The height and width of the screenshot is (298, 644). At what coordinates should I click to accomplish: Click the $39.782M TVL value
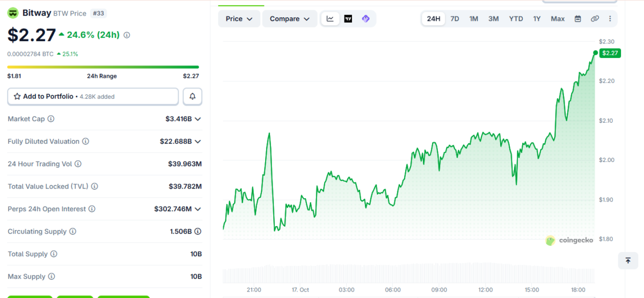[x=185, y=187]
